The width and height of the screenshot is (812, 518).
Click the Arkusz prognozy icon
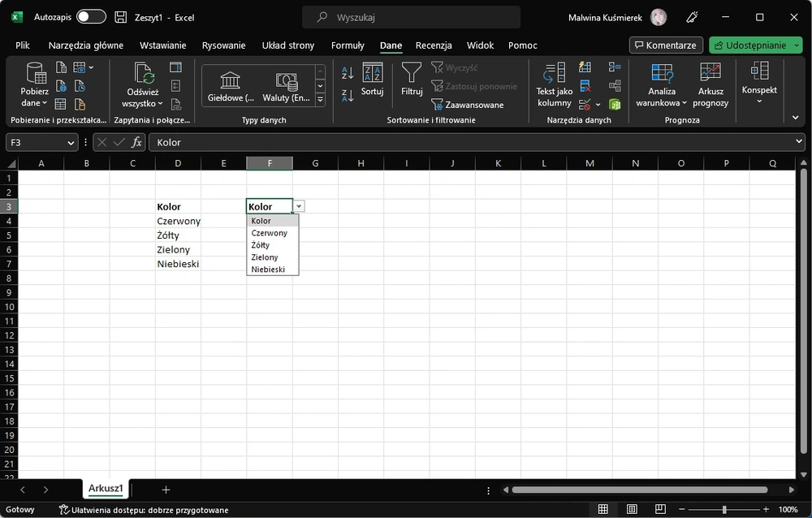coord(710,85)
